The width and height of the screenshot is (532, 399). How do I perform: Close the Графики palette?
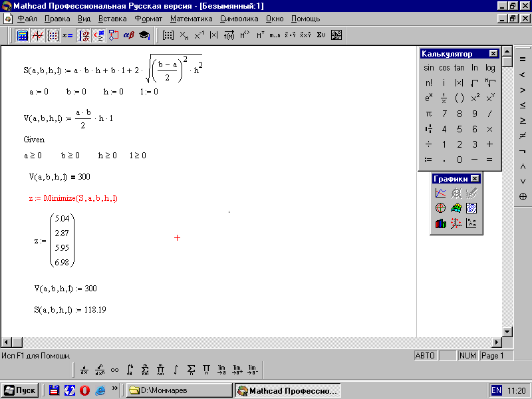coord(475,178)
